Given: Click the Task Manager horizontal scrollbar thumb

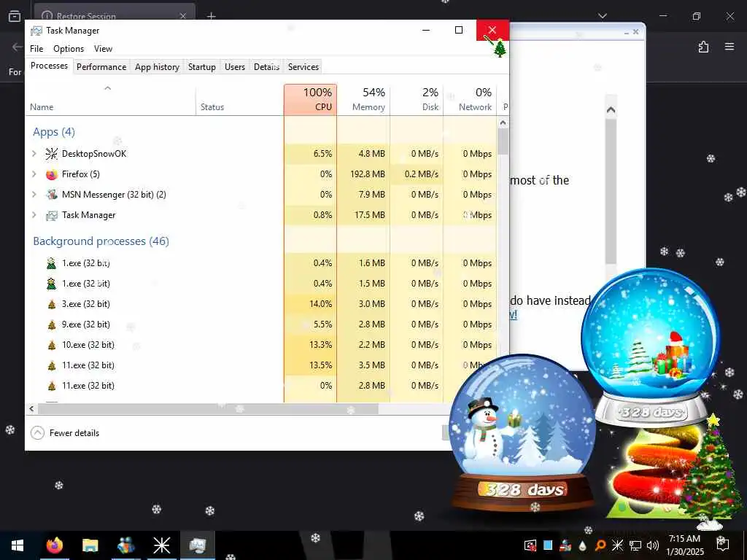Looking at the screenshot, I should click(x=208, y=408).
